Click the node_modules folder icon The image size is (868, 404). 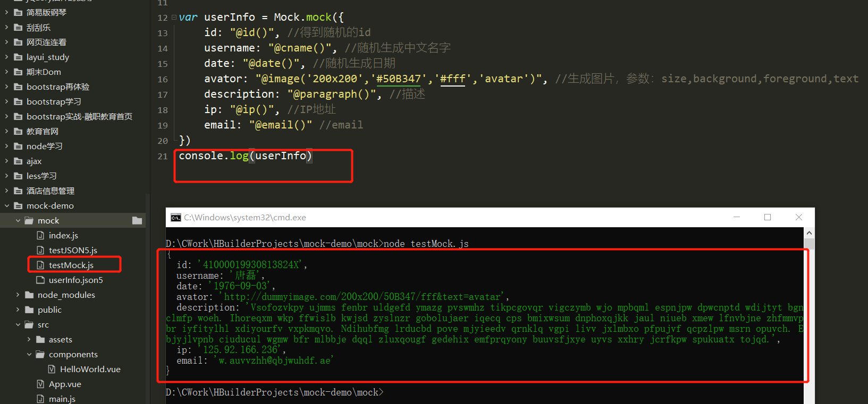coord(29,295)
